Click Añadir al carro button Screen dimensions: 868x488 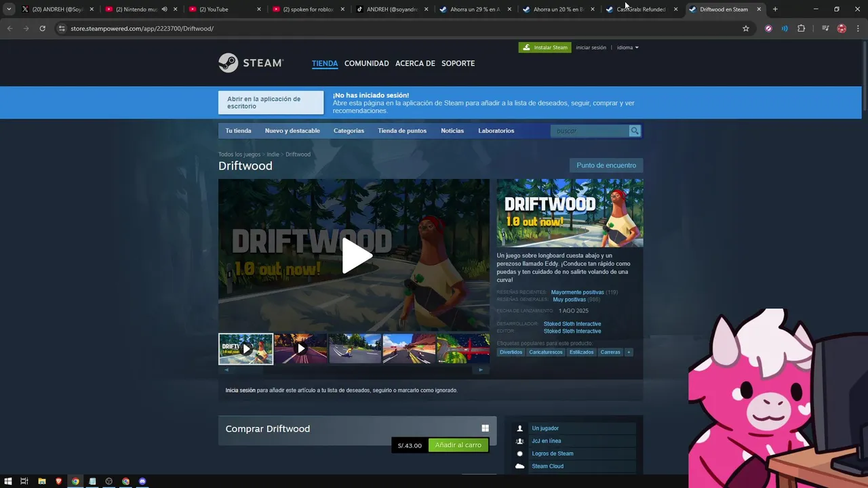(458, 445)
